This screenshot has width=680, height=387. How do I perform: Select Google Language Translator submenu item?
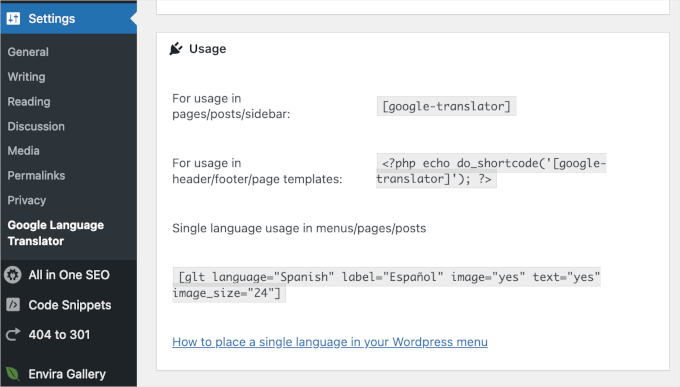click(x=56, y=233)
